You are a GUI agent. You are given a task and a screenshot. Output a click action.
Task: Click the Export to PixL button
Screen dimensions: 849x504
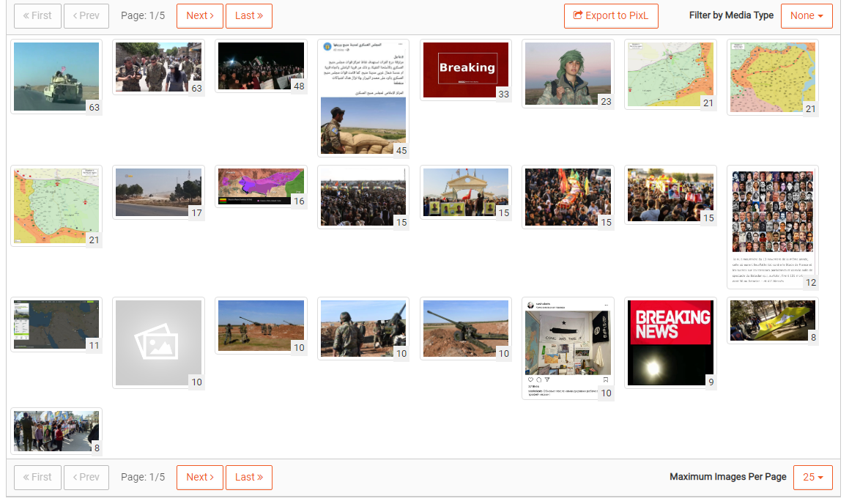click(x=611, y=15)
